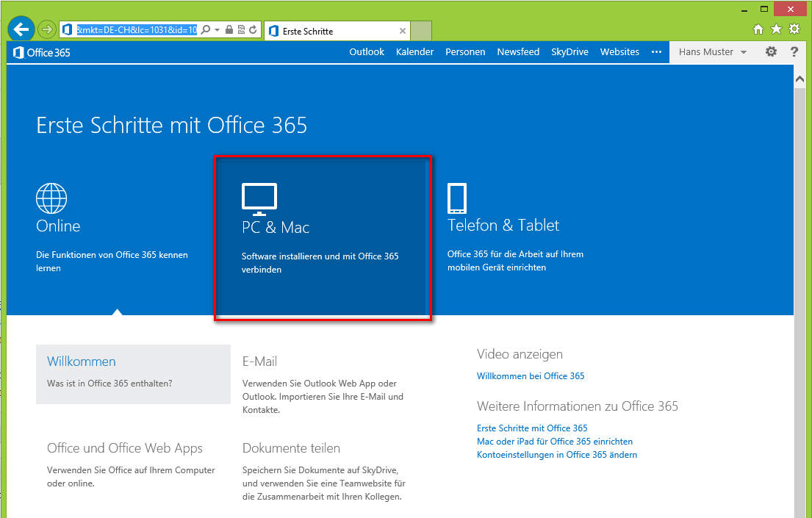The image size is (812, 518).
Task: Click the browser back arrow button
Action: pos(21,29)
